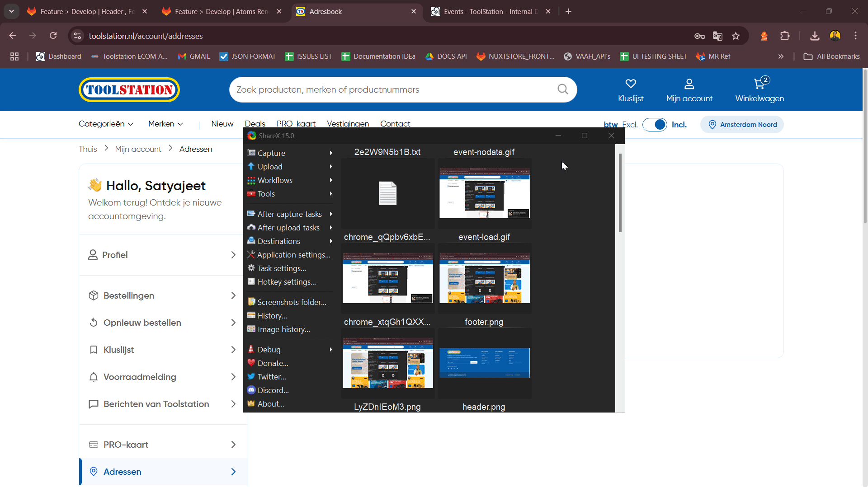Click the Klusjlijst heart icon in header

click(630, 84)
